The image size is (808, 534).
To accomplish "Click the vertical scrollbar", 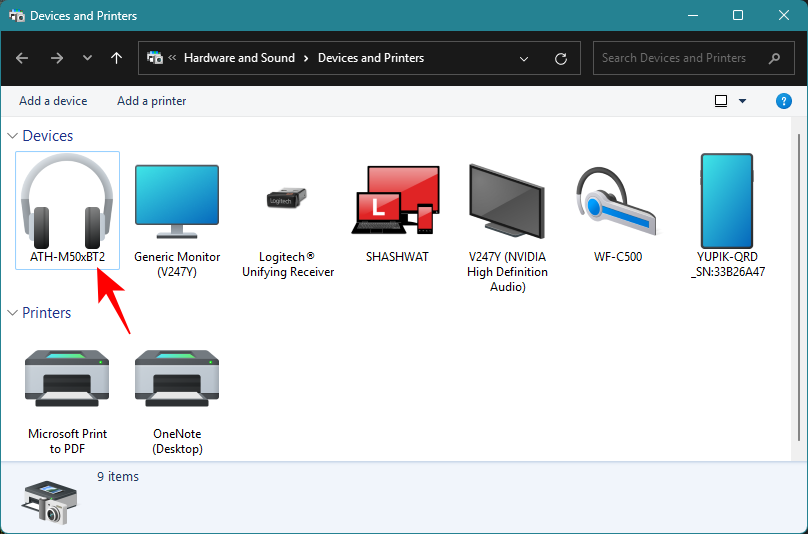I will click(x=799, y=289).
